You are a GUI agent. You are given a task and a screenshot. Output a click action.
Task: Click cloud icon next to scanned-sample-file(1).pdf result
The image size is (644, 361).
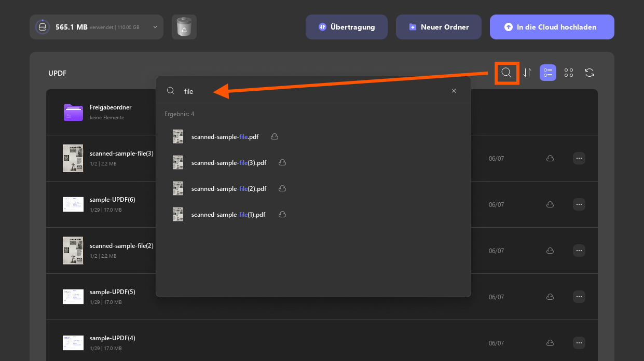(283, 214)
